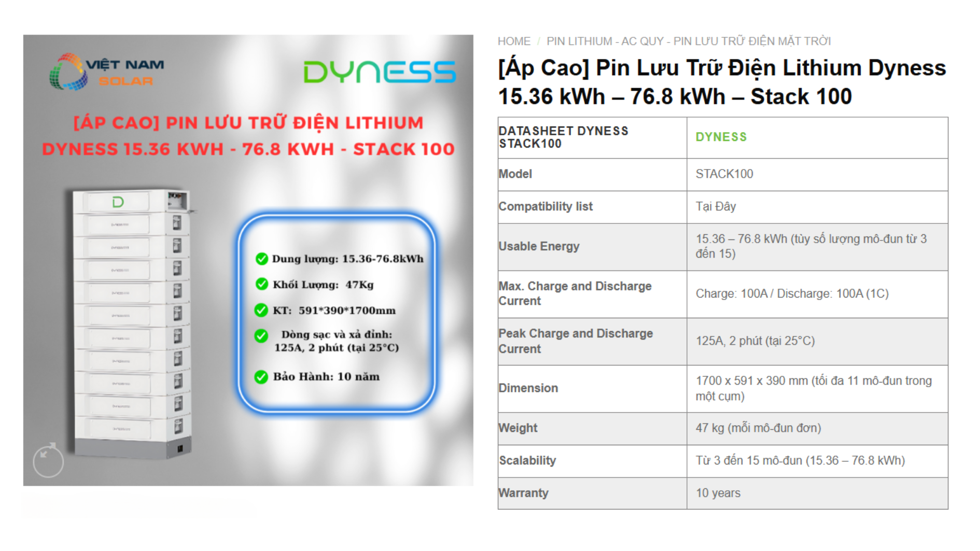
Task: Click the green DYNESS brand link in table
Action: coord(721,137)
